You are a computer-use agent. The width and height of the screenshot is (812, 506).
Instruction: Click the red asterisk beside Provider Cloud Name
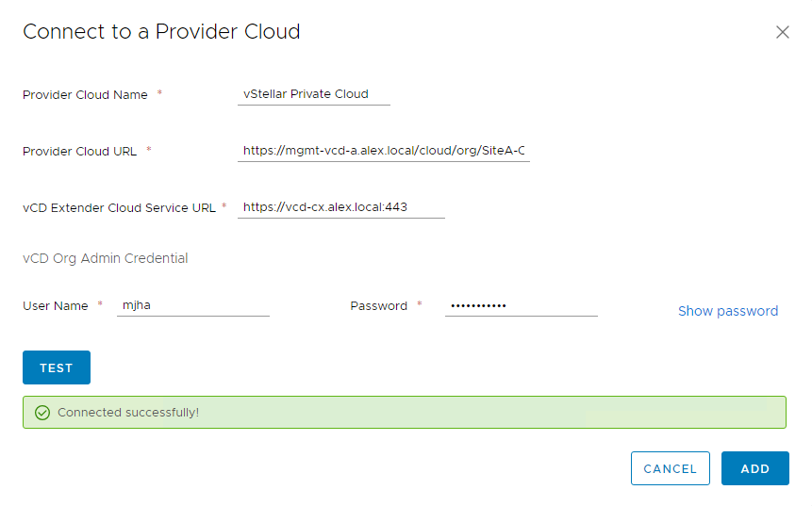tap(159, 93)
